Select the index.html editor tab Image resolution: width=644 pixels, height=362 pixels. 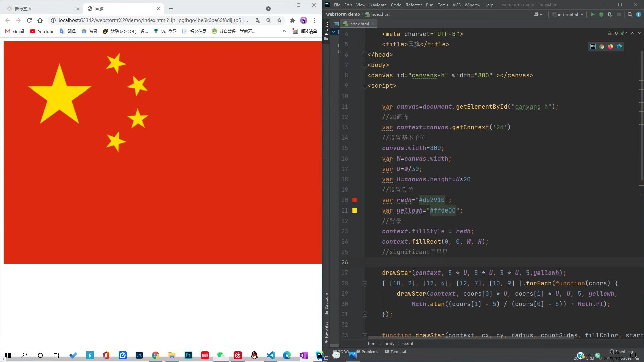(x=359, y=24)
